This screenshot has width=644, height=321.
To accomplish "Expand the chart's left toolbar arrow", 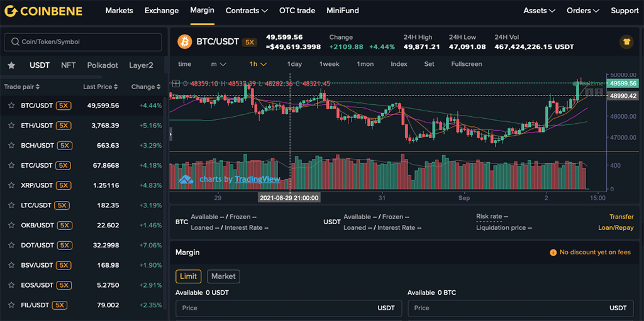I will pos(171,134).
